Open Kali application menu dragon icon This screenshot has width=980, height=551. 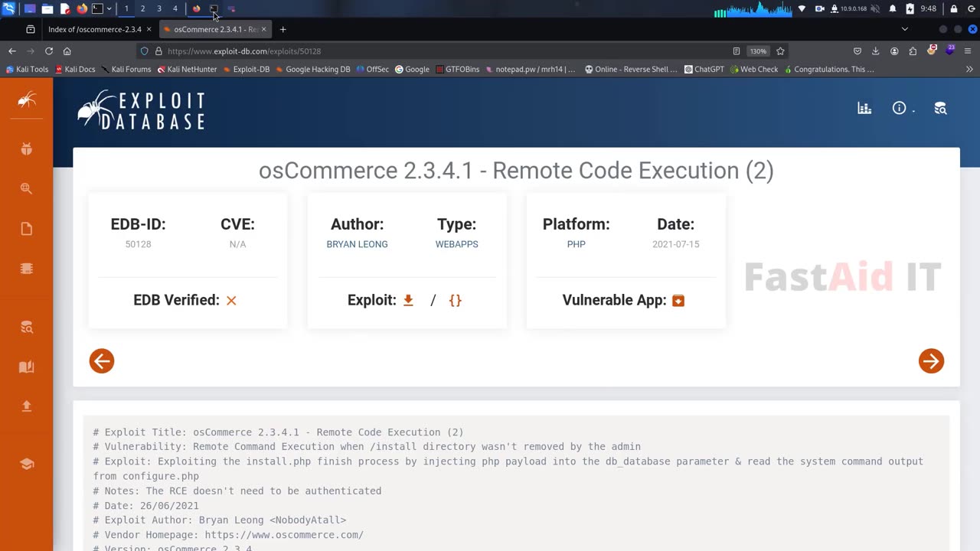click(9, 9)
